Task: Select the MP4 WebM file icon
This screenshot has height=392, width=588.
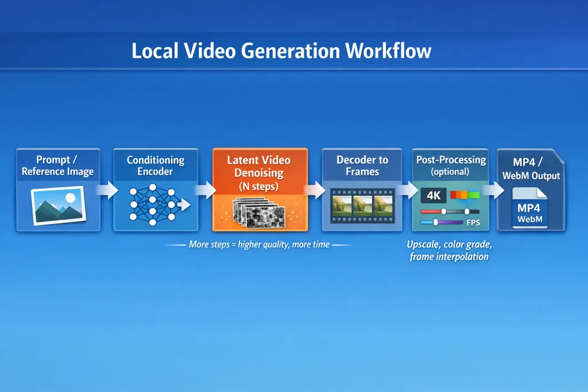Action: 529,208
